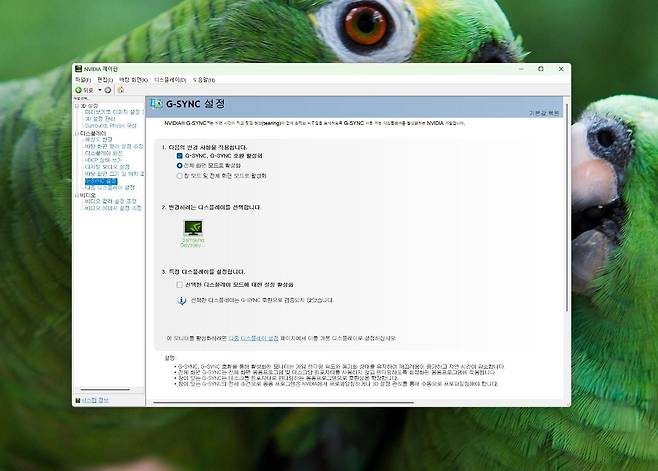Enable settings for selected display model checkbox

pos(179,285)
